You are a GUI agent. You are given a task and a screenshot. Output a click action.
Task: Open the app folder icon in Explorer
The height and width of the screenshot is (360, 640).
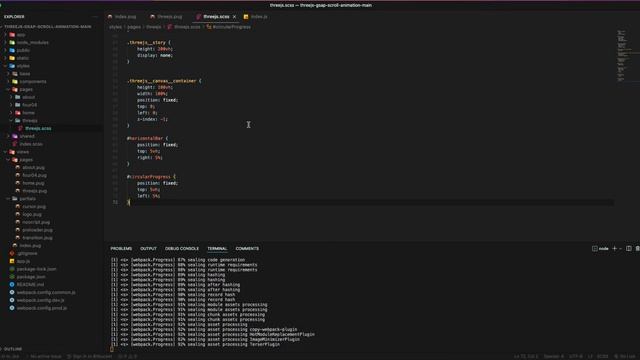pyautogui.click(x=12, y=35)
